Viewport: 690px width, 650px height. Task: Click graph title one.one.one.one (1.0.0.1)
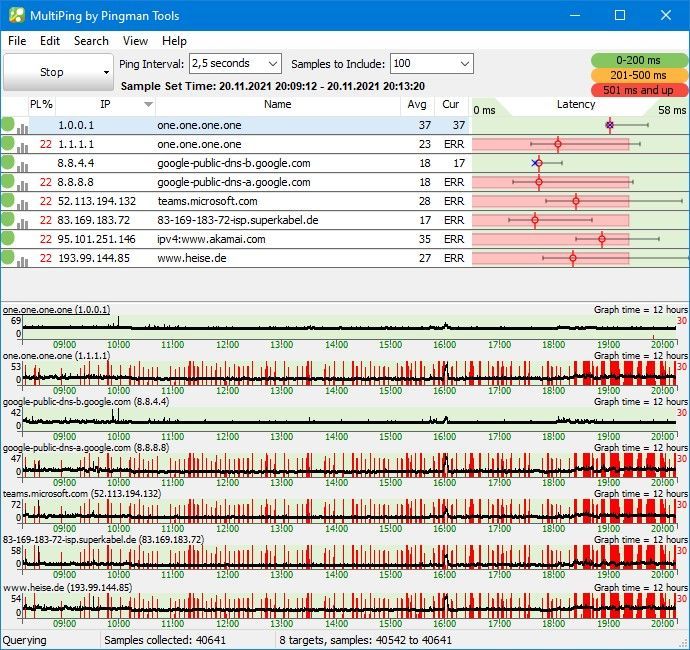(56, 310)
